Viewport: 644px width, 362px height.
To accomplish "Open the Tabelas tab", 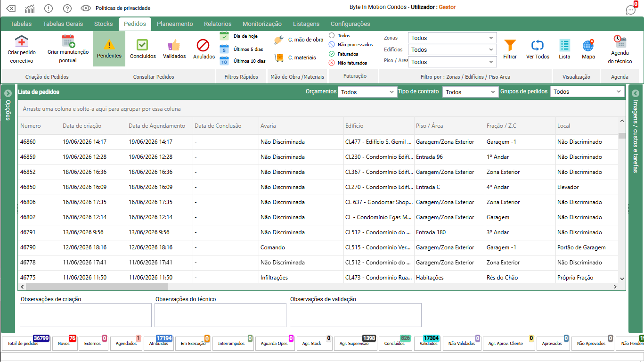I will pos(21,24).
